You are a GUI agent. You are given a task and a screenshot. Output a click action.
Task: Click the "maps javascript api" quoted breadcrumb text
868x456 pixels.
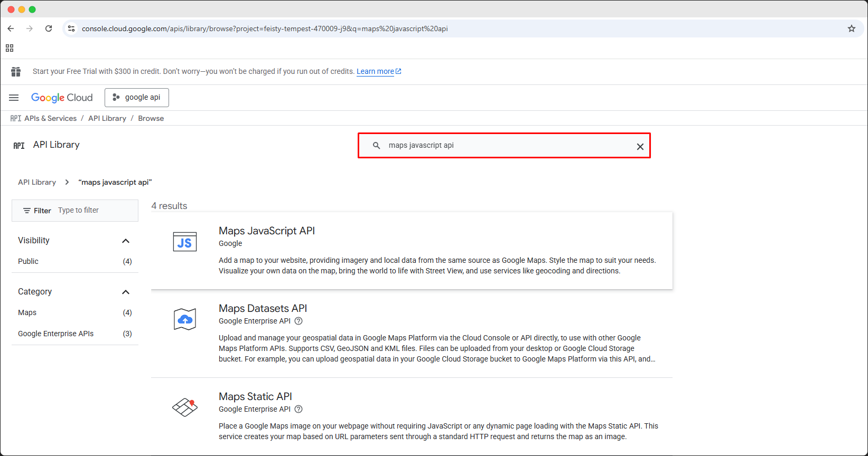coord(115,182)
